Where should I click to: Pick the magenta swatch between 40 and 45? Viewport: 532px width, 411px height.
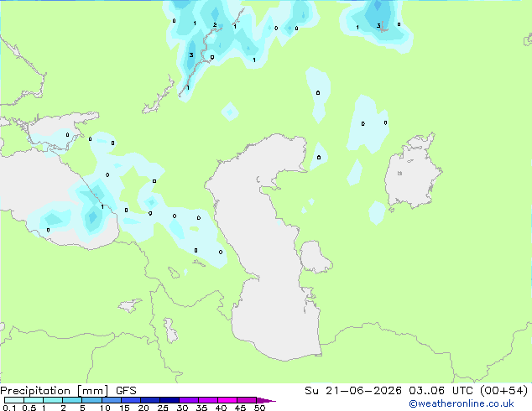pos(227,400)
